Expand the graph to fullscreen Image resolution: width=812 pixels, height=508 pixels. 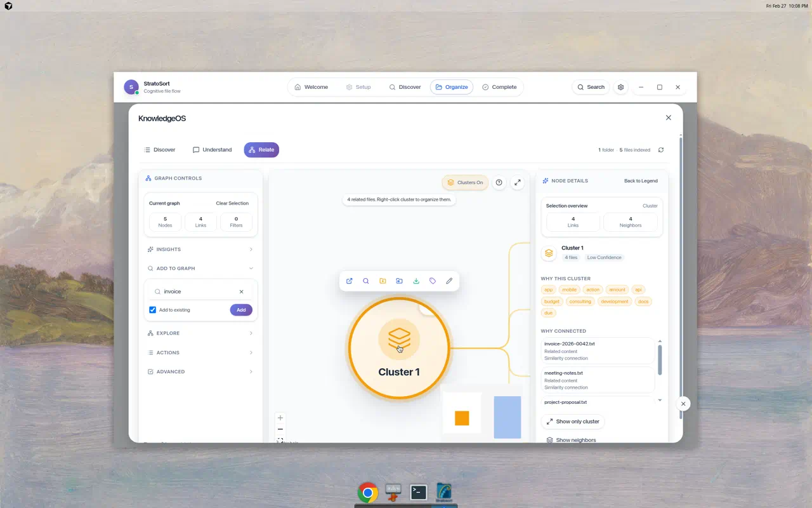[x=518, y=182]
